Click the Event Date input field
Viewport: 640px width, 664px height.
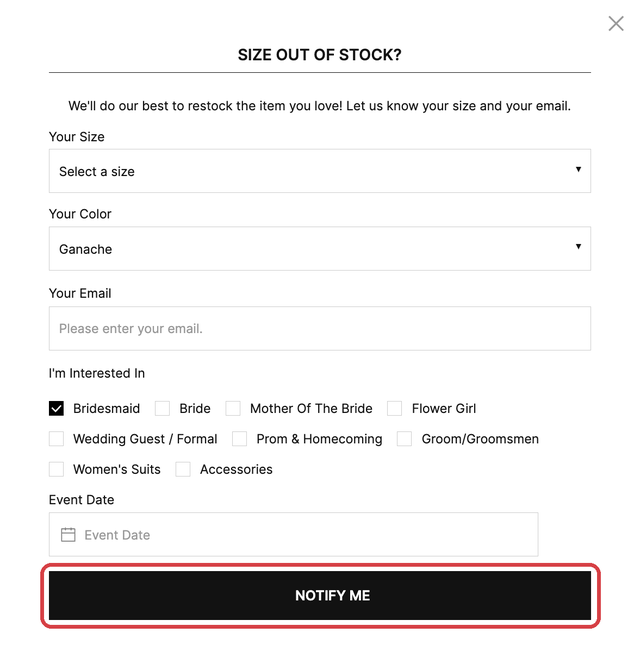pyautogui.click(x=294, y=534)
